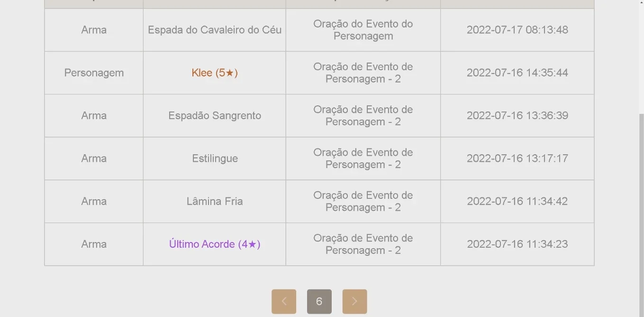Click banner cell in Klee row

coord(363,73)
